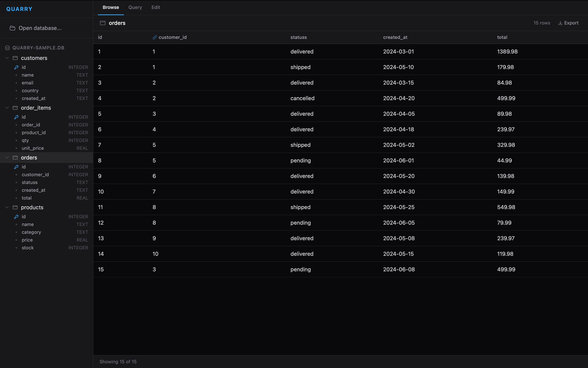The width and height of the screenshot is (588, 368).
Task: Click primary key icon of orders id
Action: [16, 167]
